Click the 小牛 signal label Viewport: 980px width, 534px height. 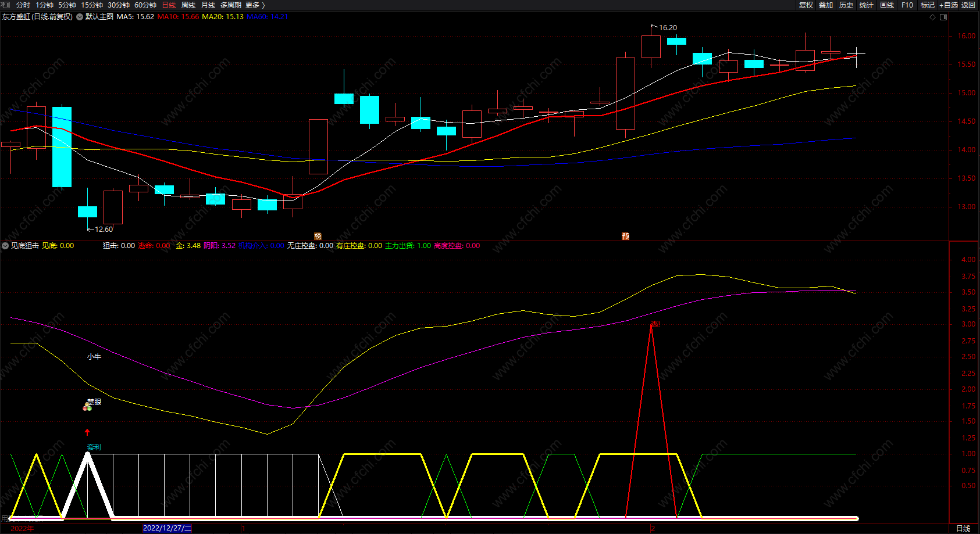pos(94,357)
